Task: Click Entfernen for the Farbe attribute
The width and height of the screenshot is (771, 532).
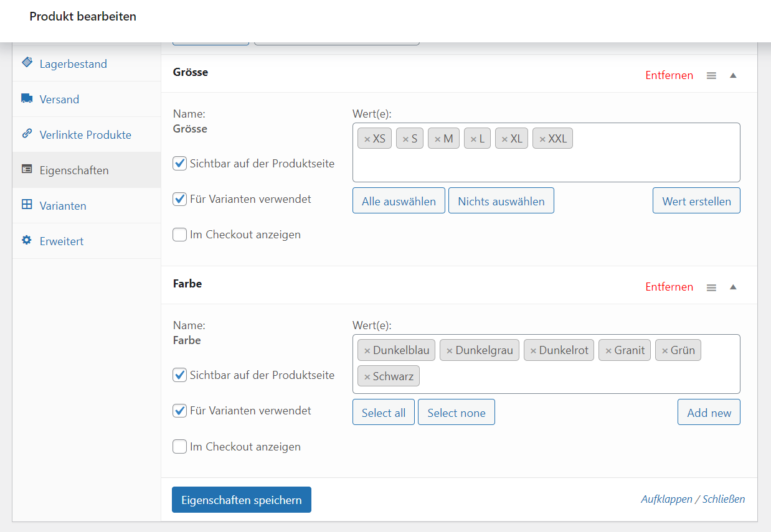Action: pos(669,287)
